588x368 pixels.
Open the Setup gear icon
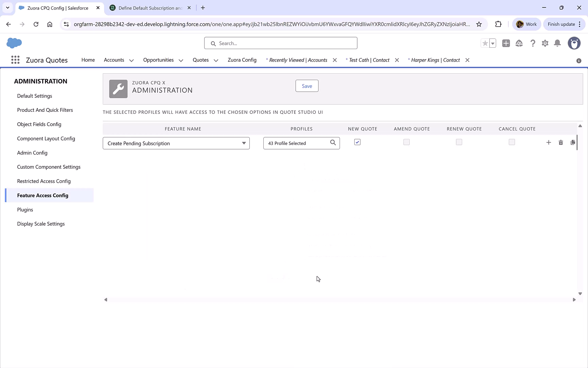(545, 43)
